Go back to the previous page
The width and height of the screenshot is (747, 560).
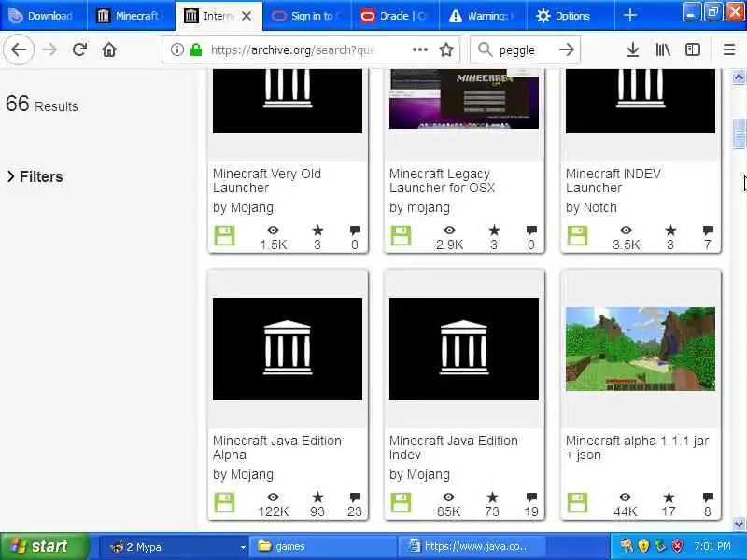point(19,49)
